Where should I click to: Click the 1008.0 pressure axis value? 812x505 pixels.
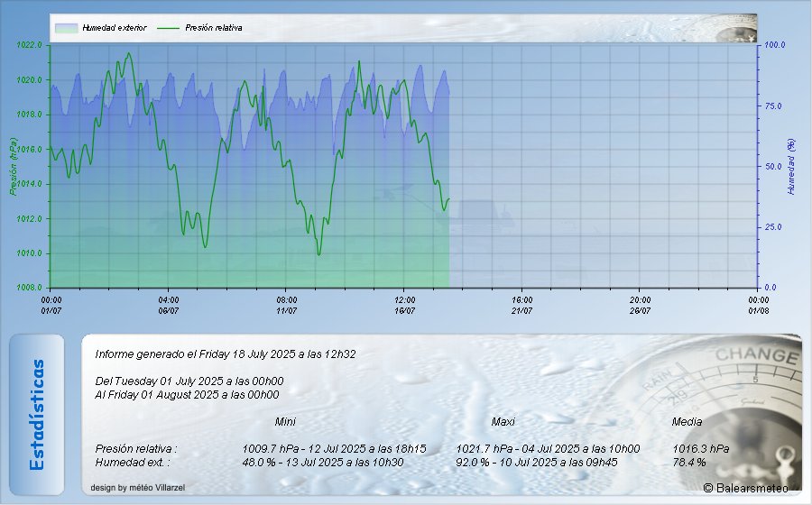point(29,288)
